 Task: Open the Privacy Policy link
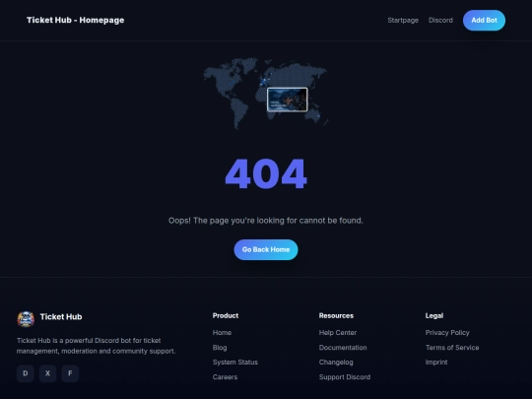447,333
